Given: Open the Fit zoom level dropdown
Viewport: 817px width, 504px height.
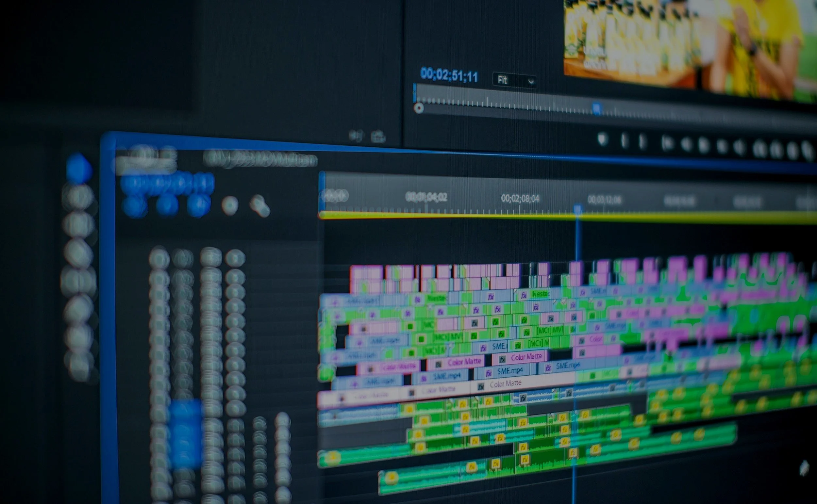Looking at the screenshot, I should pyautogui.click(x=514, y=80).
